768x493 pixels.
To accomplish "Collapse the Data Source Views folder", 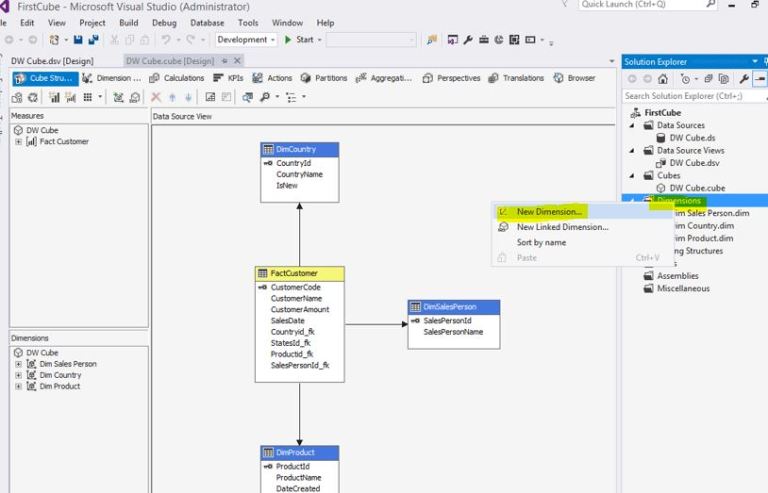I will coord(632,150).
